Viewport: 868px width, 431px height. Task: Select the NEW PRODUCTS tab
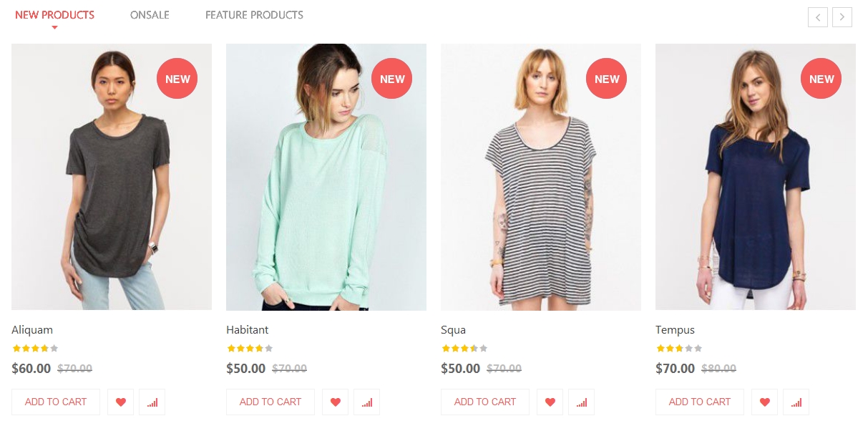tap(55, 15)
